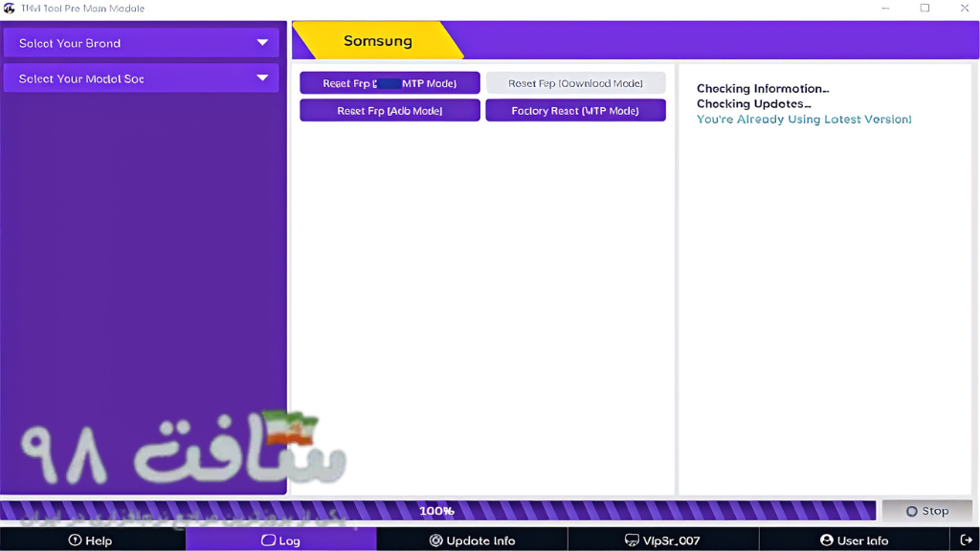Open the Select Your Model Soc dropdown

(142, 78)
